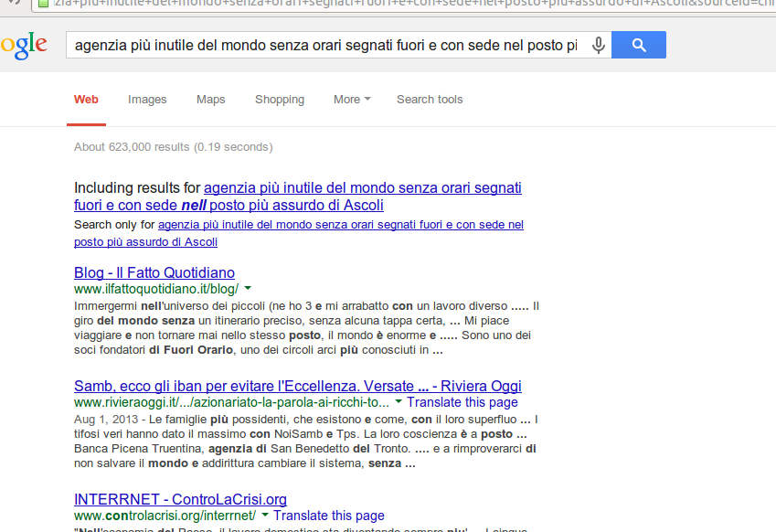Open Search tools
This screenshot has height=532, width=776.
430,99
